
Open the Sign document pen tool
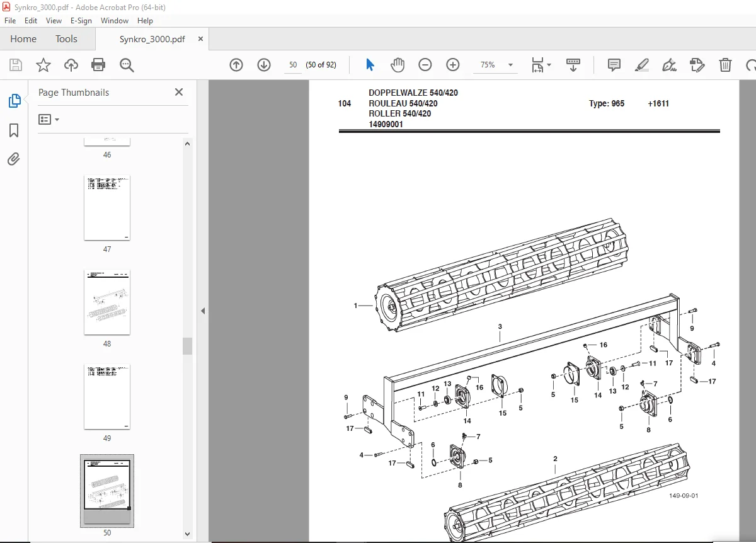coord(669,65)
